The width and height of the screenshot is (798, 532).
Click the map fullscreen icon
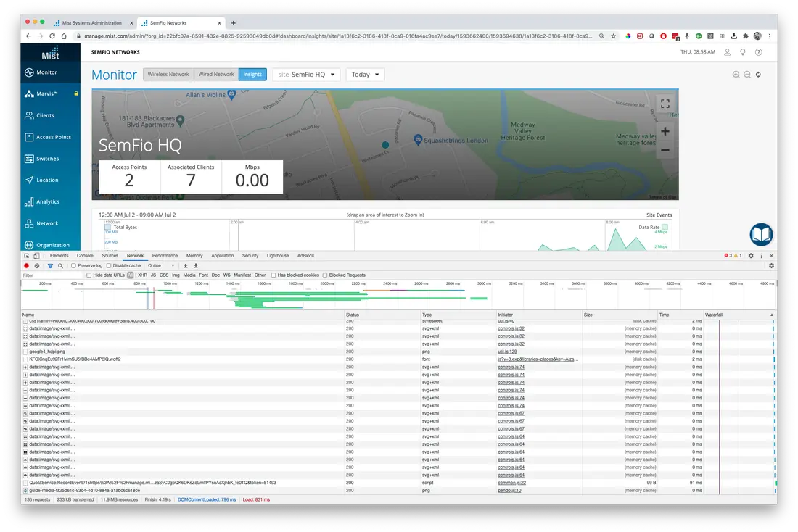point(665,104)
